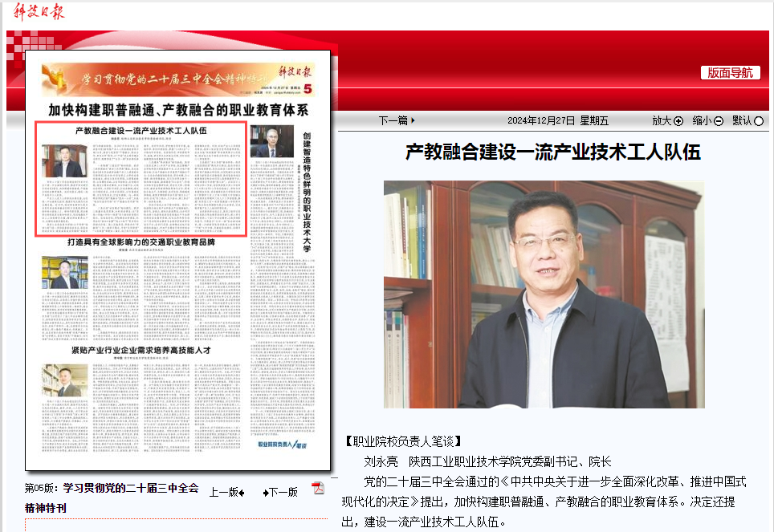This screenshot has height=532, width=774.
Task: Click the 科技日报 logo at top left
Action: pos(39,11)
